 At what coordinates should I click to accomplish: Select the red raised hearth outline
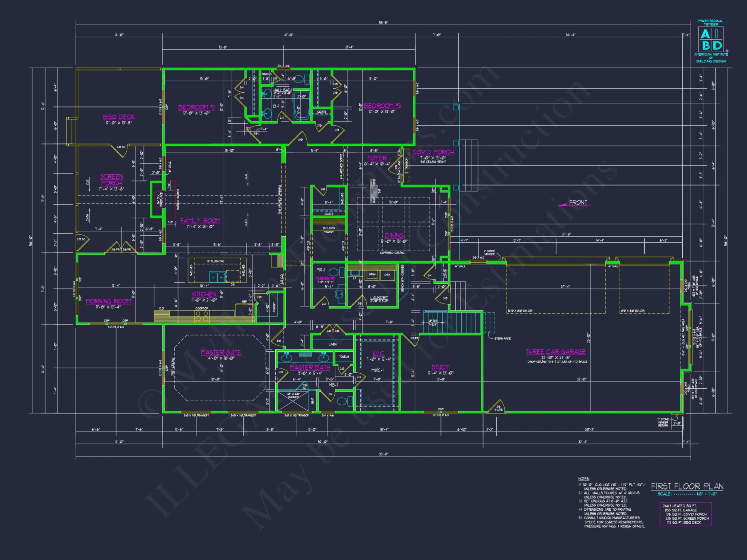[175, 200]
